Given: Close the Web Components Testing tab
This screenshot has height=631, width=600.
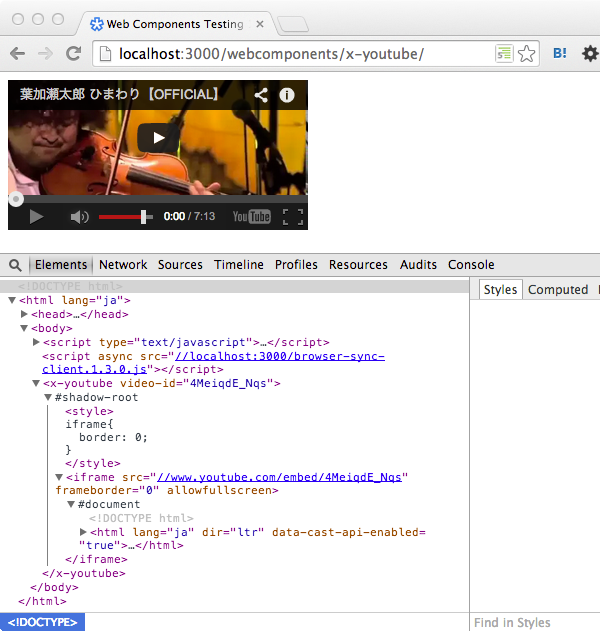Looking at the screenshot, I should [260, 24].
